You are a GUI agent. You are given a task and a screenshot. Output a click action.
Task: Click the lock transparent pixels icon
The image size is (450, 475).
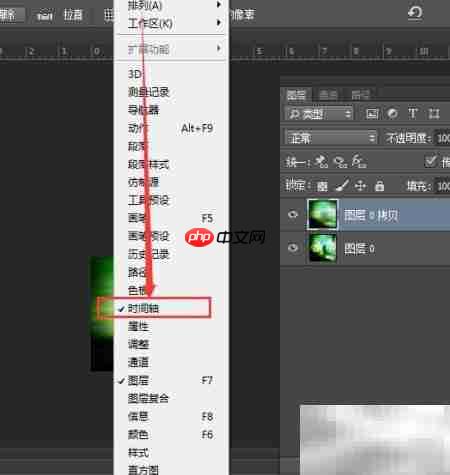(322, 186)
